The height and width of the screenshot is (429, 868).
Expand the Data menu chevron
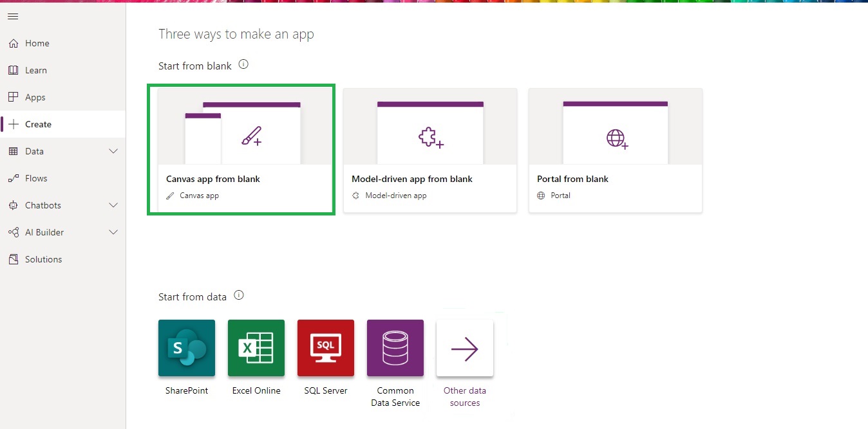pos(113,151)
